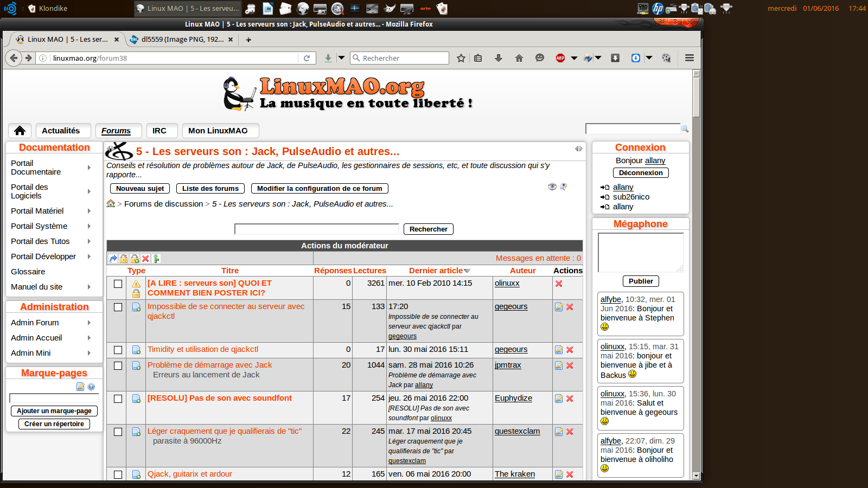Tick the checkbox for 'Impossible de se connecter' topic
The height and width of the screenshot is (488, 868).
point(118,307)
